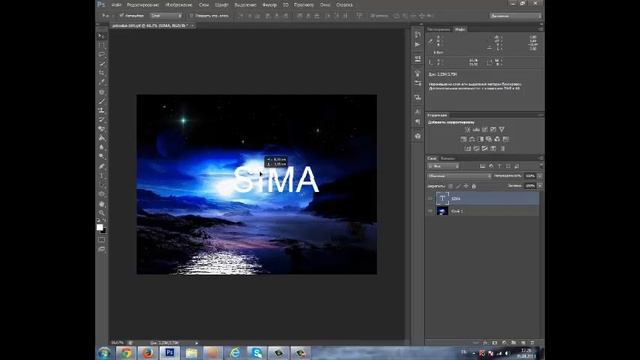Select the Gradient tool
Screen dimensions: 640x360
[102, 138]
